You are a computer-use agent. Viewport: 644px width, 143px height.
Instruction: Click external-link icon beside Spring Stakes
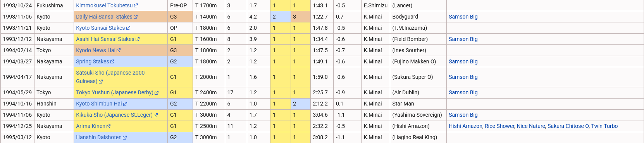tap(112, 62)
